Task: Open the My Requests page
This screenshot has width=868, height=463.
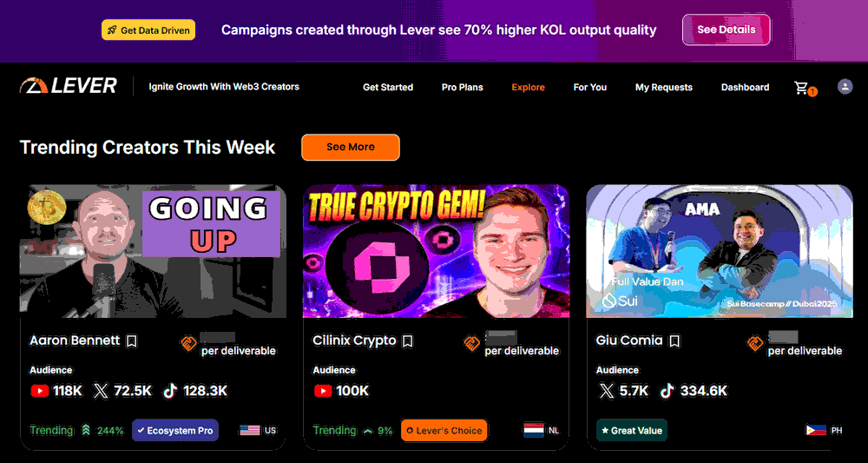Action: tap(664, 87)
